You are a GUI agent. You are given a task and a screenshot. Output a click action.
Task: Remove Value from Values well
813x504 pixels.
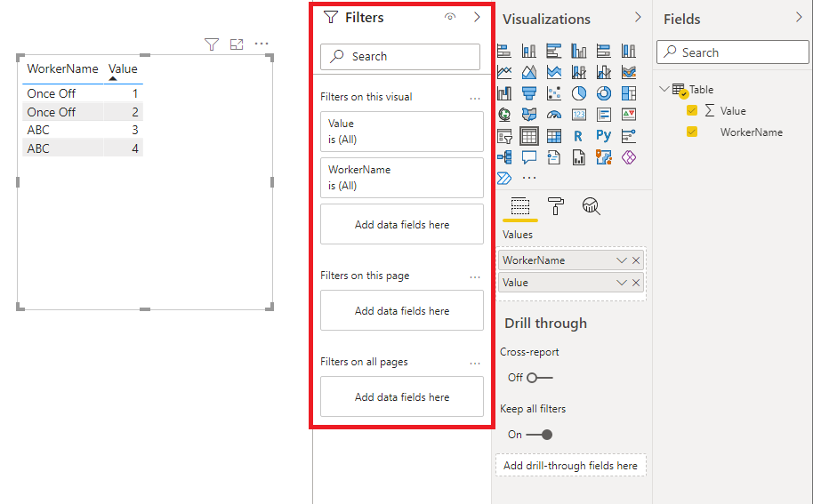636,283
